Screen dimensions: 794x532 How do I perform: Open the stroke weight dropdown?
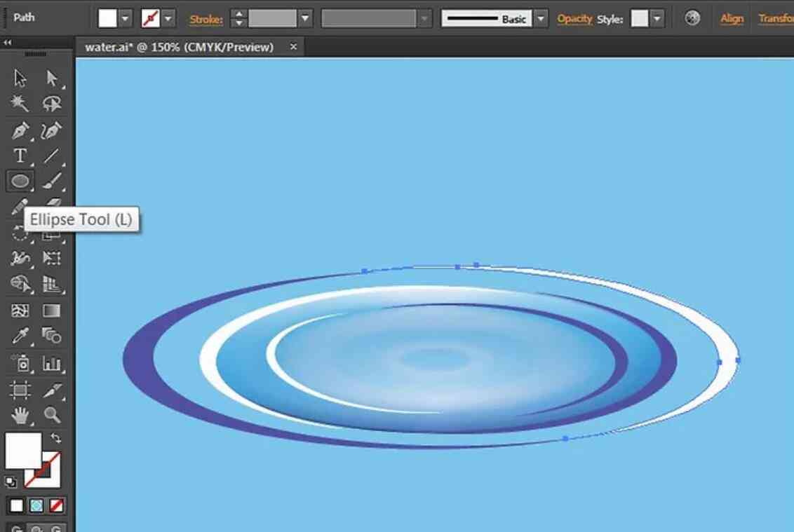[x=305, y=19]
